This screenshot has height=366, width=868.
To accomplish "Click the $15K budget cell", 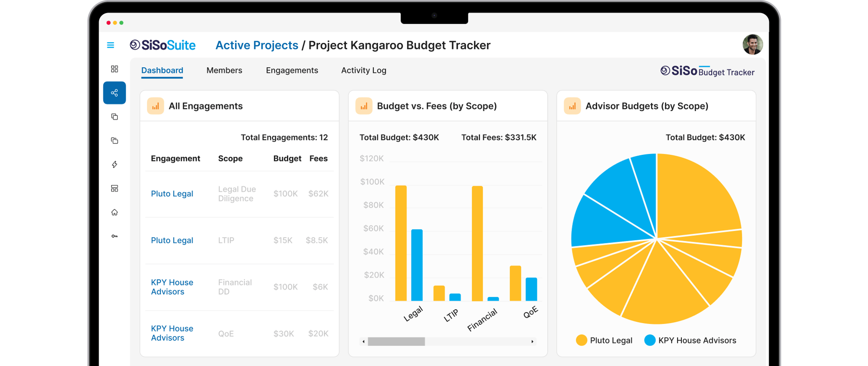I will point(283,240).
